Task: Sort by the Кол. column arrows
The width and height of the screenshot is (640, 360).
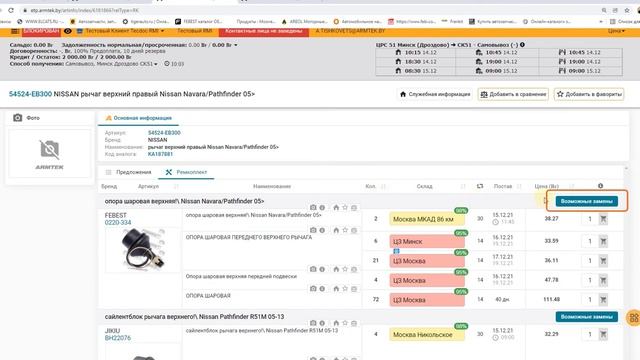Action: (383, 187)
